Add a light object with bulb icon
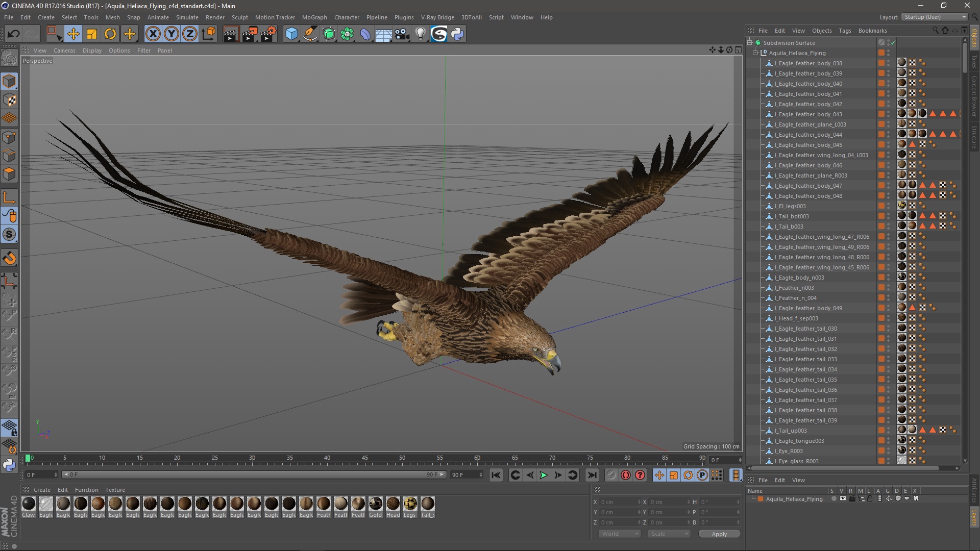The image size is (980, 551). coord(420,34)
